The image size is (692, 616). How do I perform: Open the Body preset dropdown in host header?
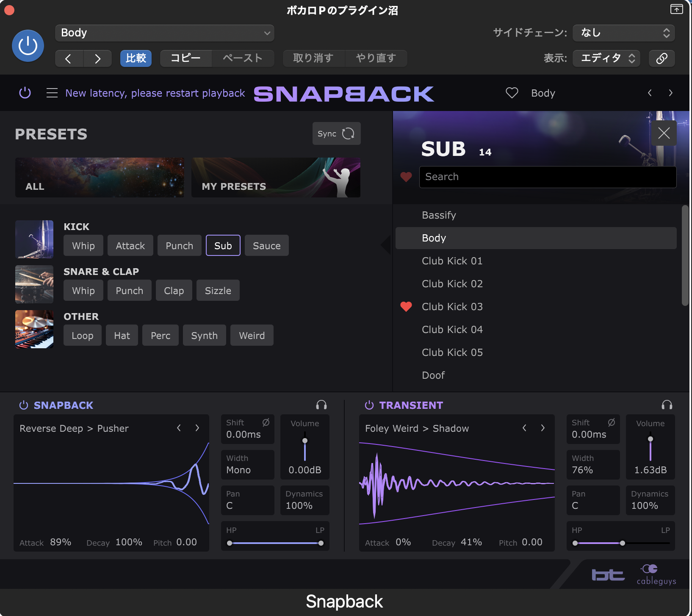[x=165, y=33]
